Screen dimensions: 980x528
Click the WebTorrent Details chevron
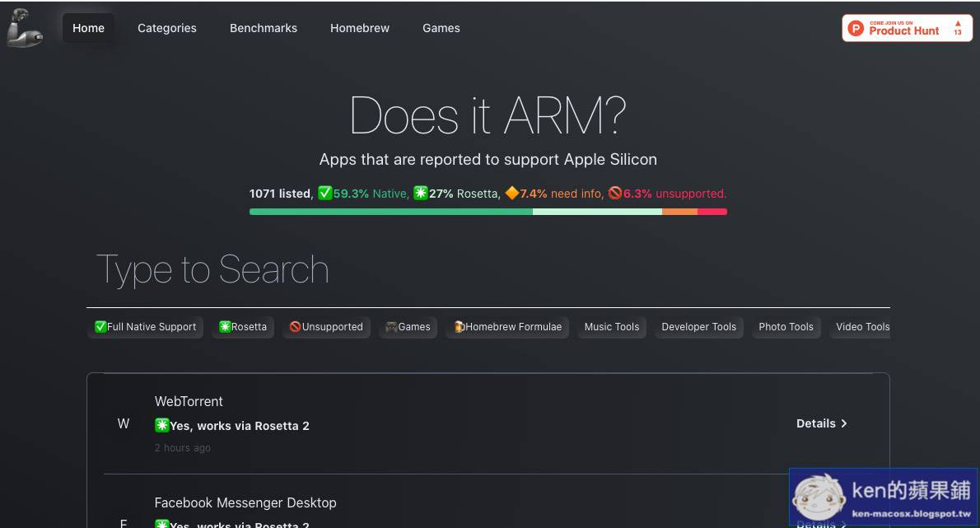pos(844,423)
